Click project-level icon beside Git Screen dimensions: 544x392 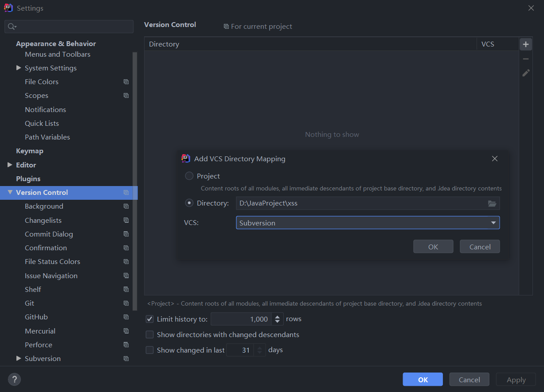(x=126, y=303)
